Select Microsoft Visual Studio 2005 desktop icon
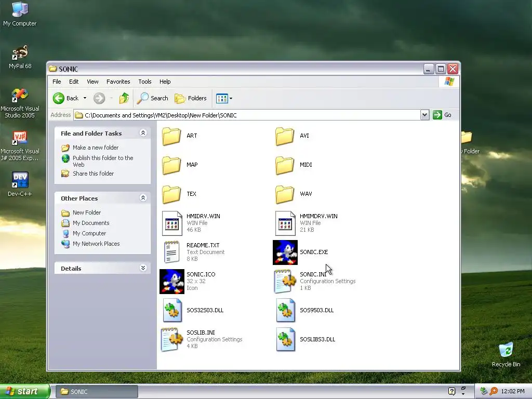The width and height of the screenshot is (532, 399). click(20, 103)
